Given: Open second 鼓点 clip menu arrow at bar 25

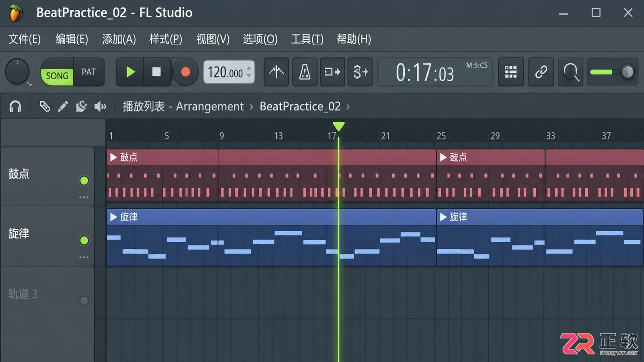Looking at the screenshot, I should point(443,157).
